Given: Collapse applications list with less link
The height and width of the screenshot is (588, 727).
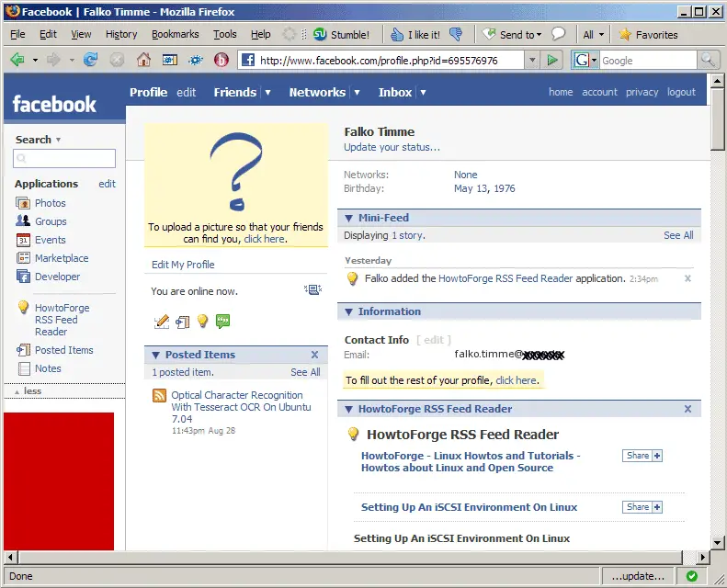Looking at the screenshot, I should 32,391.
